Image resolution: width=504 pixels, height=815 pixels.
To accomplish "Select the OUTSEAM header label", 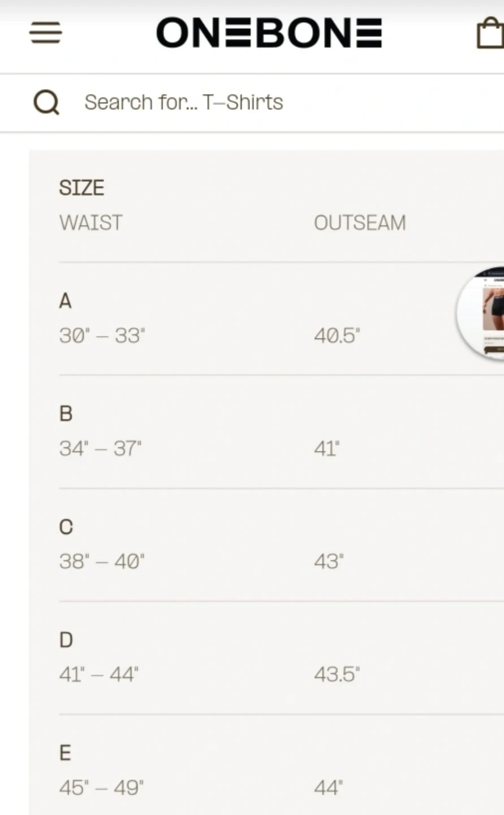I will (x=360, y=222).
